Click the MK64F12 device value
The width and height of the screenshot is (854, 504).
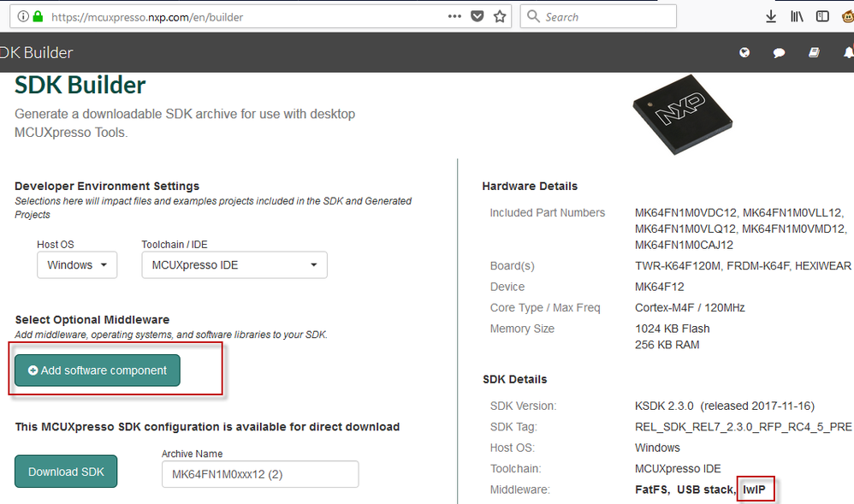[x=659, y=287]
